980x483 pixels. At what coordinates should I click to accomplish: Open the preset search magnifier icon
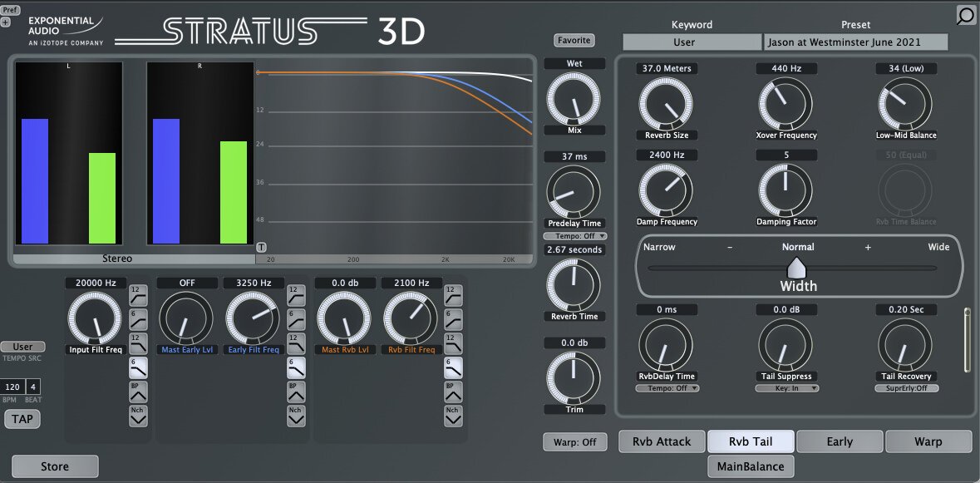click(965, 16)
